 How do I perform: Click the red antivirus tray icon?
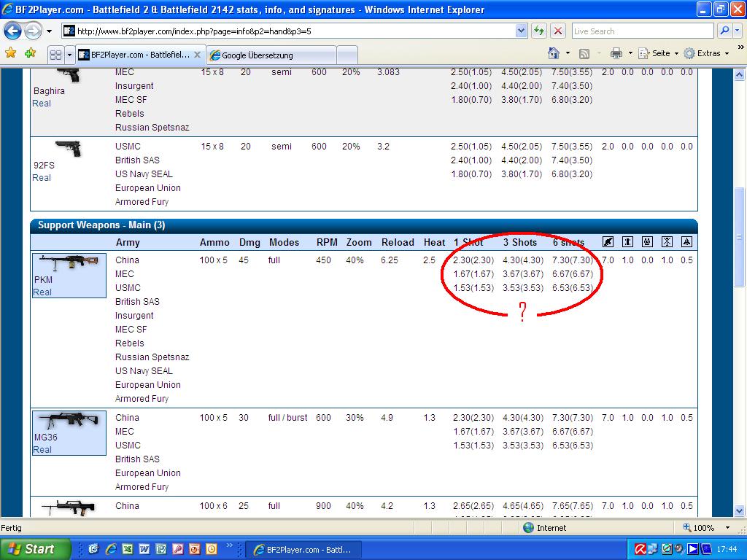coord(640,549)
